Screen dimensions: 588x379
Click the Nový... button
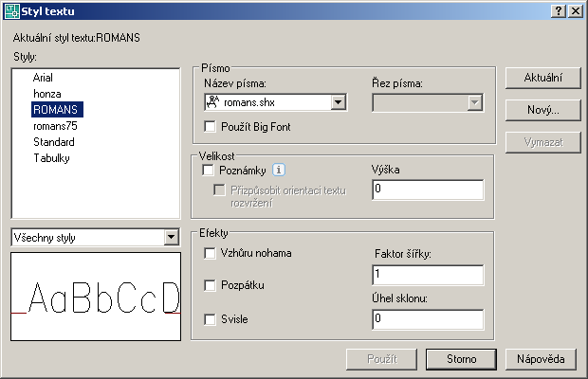pyautogui.click(x=542, y=111)
